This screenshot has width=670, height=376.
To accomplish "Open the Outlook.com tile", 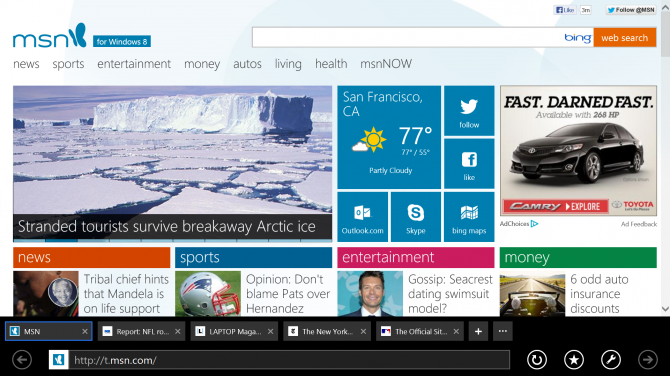I will 362,217.
